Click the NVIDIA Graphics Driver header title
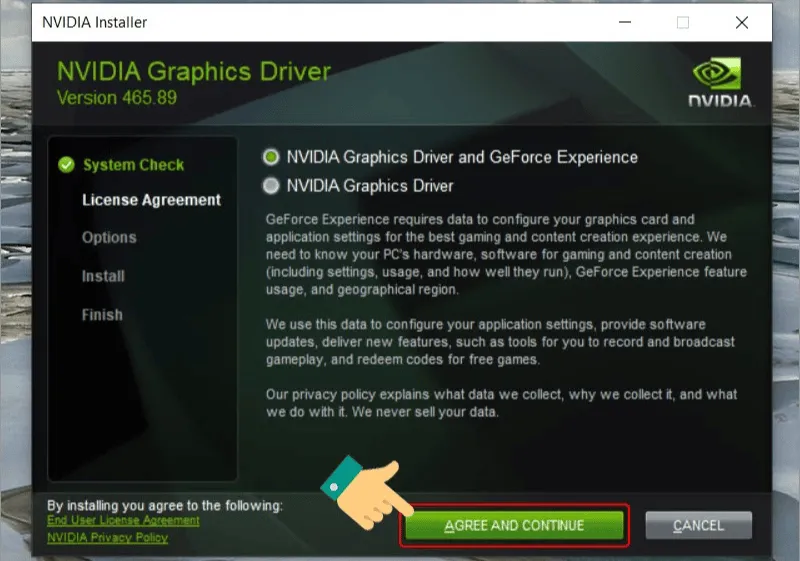Screen dimensions: 800x561 (x=193, y=72)
